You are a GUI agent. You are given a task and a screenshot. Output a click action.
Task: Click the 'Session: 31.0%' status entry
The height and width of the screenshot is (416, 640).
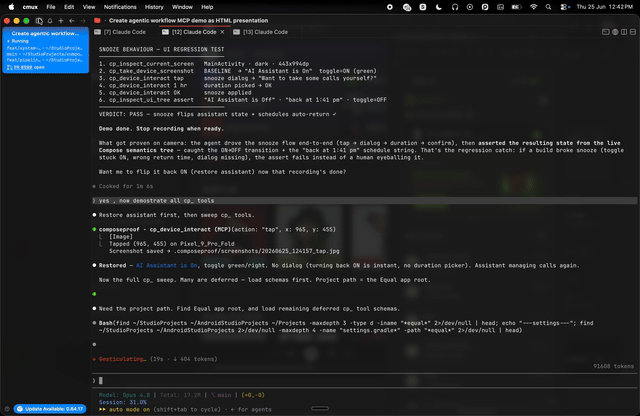tap(122, 402)
